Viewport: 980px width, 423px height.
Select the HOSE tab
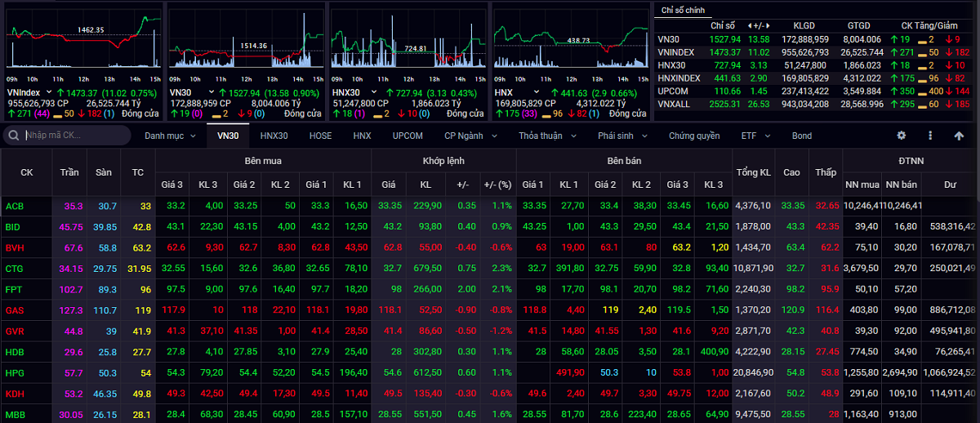tap(320, 136)
